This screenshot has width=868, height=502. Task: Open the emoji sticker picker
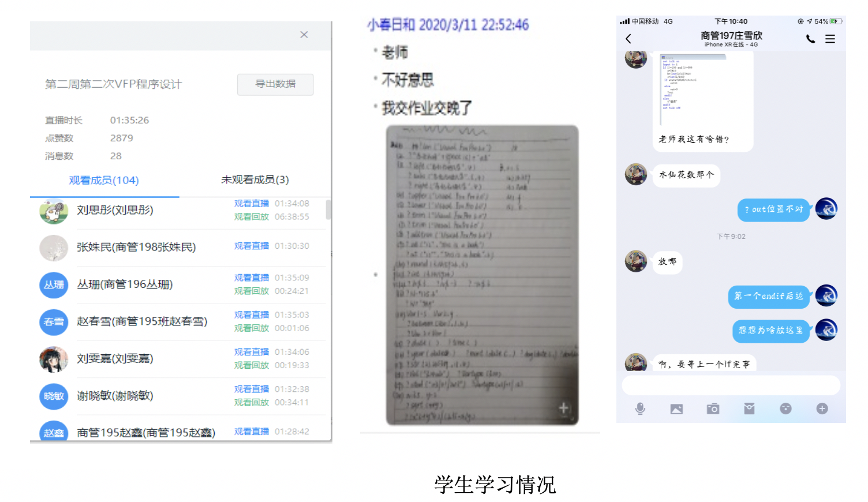pos(785,409)
